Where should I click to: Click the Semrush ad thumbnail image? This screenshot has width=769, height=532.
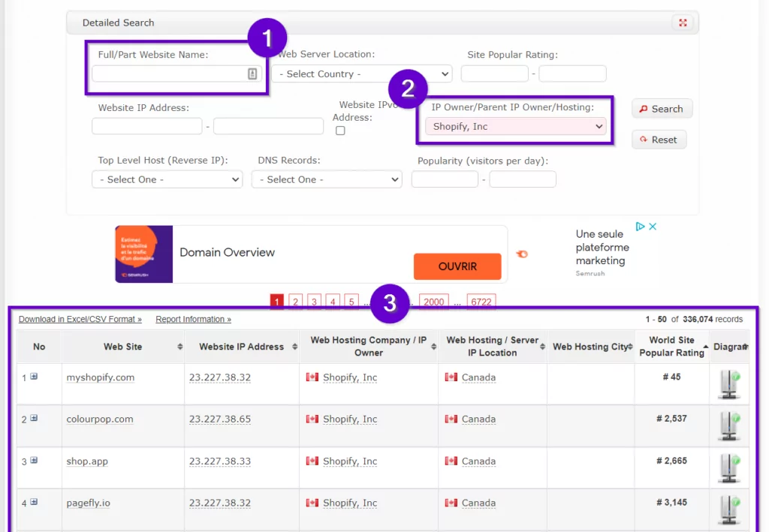[x=143, y=254]
